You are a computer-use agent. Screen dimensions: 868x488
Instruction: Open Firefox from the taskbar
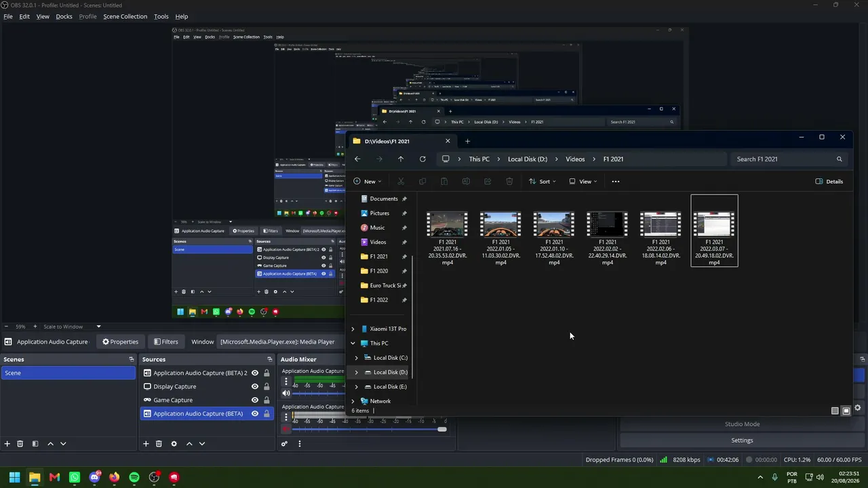tap(114, 477)
